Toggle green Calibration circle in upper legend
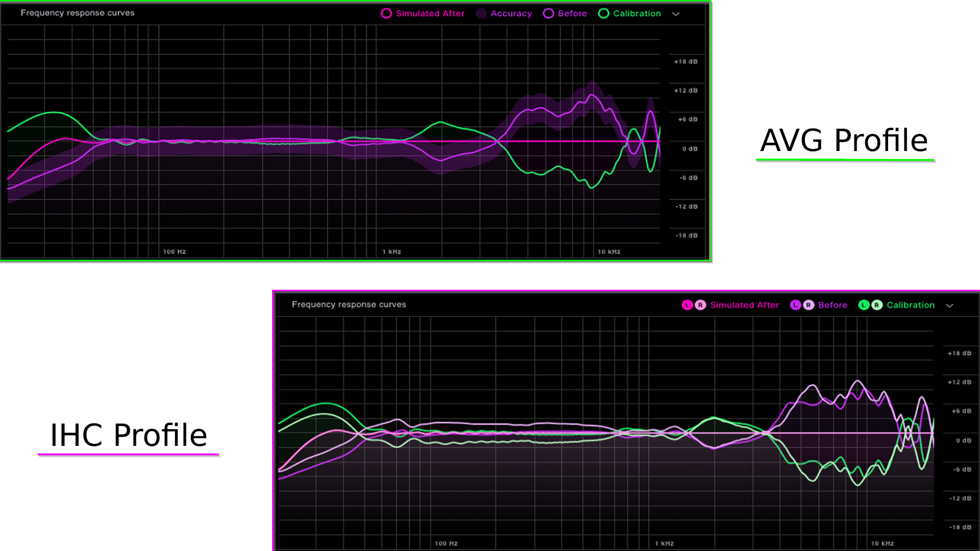This screenshot has height=551, width=980. pos(603,14)
